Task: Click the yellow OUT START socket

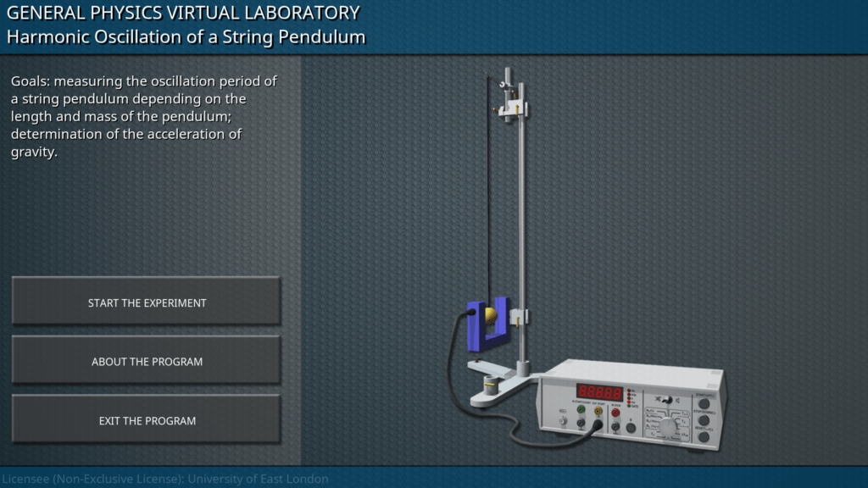Action: click(598, 411)
